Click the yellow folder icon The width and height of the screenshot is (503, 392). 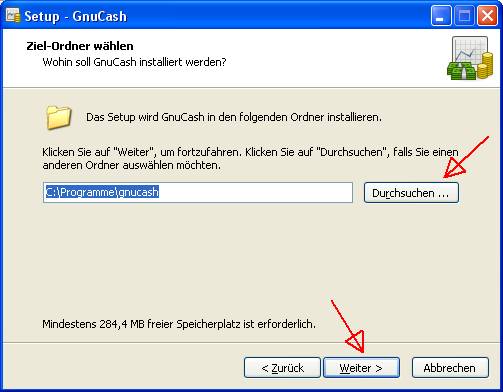tap(58, 117)
